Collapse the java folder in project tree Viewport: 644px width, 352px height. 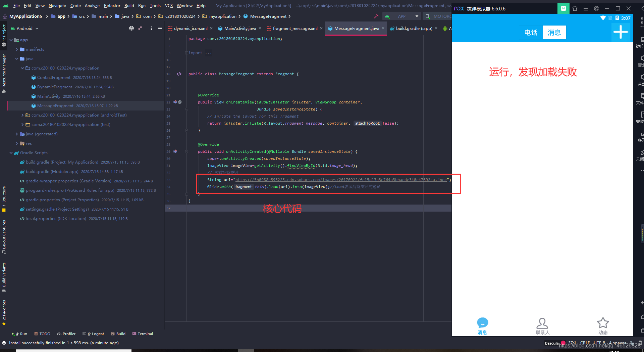click(x=17, y=58)
